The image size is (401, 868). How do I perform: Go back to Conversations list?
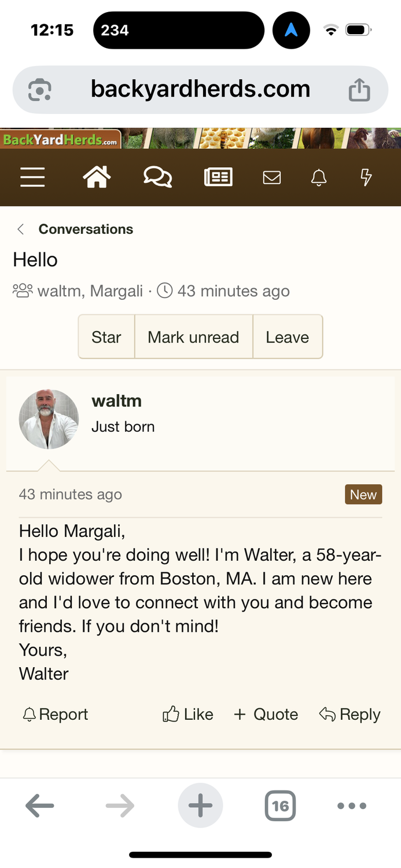point(85,229)
